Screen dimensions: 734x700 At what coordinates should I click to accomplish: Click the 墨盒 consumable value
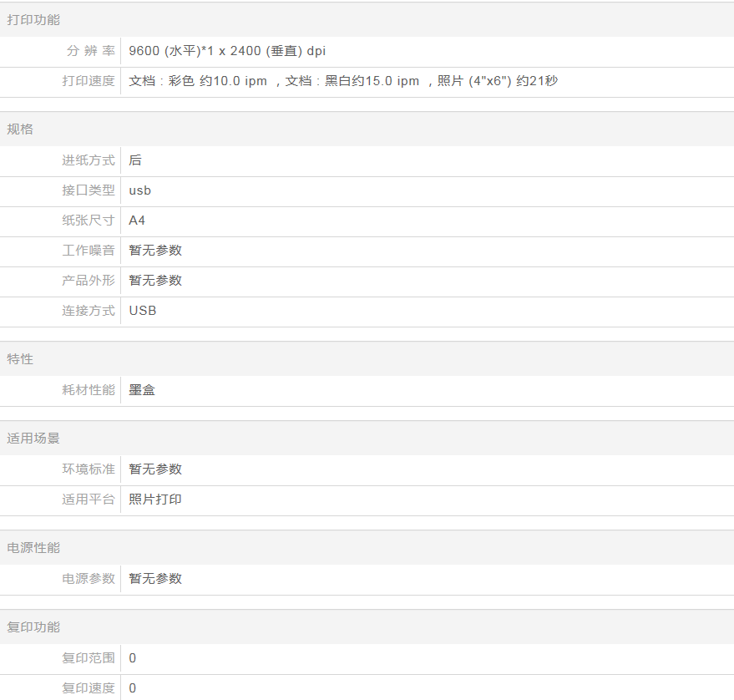tap(142, 390)
